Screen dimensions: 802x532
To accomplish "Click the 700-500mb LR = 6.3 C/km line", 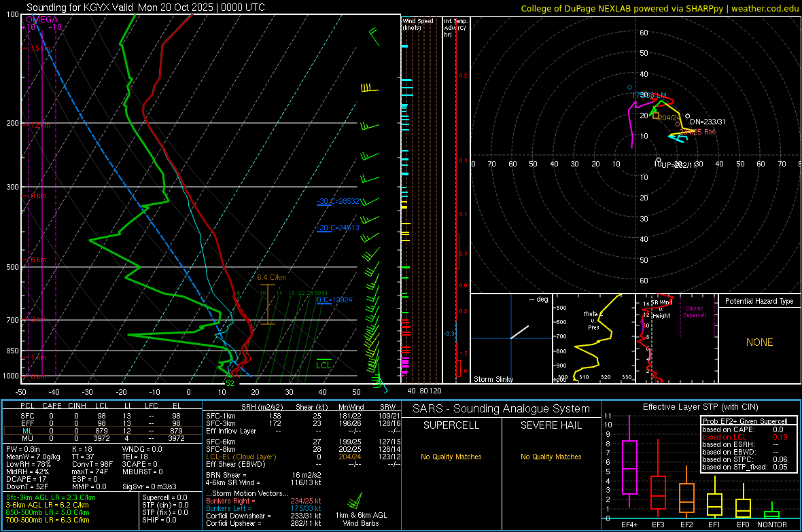I will (x=48, y=520).
